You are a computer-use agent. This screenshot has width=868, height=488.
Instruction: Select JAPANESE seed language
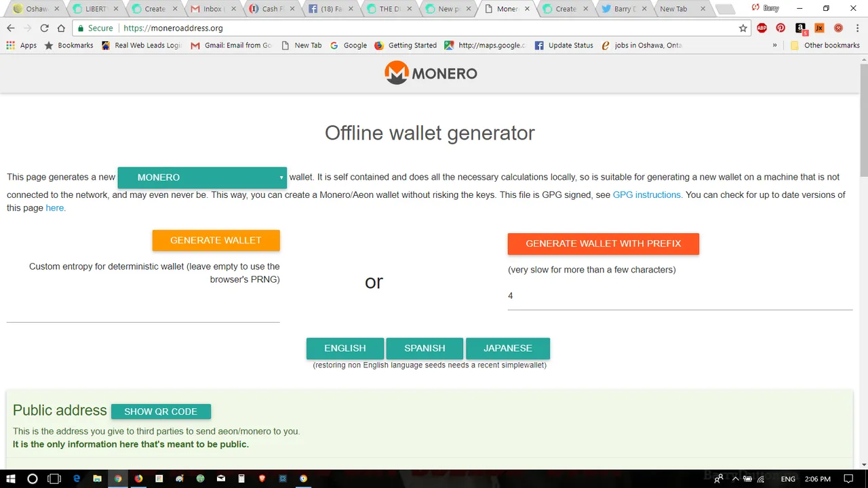coord(508,348)
